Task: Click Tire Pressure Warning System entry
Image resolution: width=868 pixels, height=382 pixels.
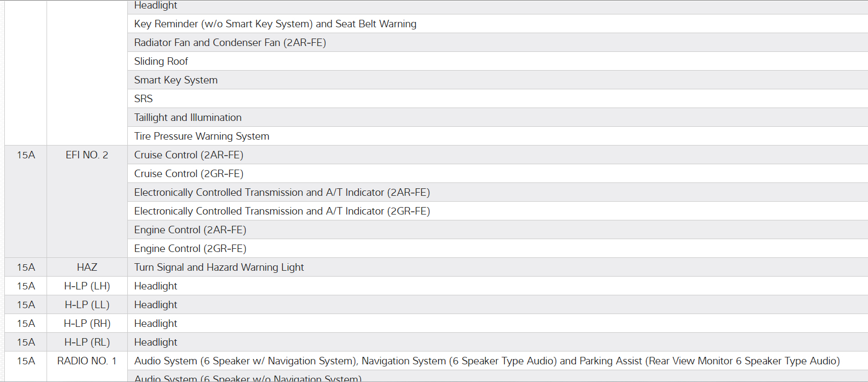Action: tap(202, 136)
